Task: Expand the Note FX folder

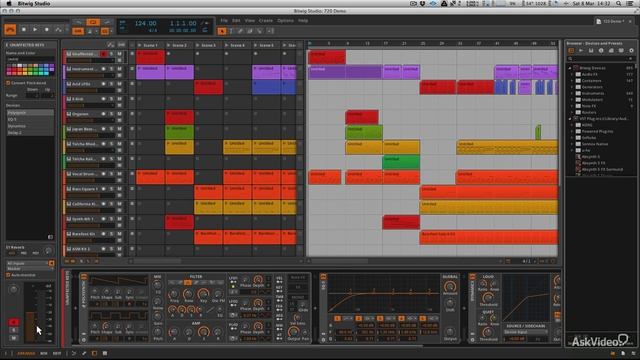Action: 573,106
